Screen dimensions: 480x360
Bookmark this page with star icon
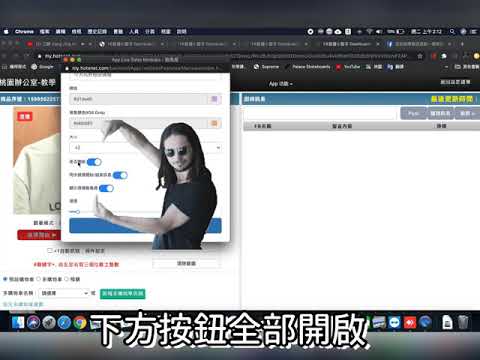420,56
